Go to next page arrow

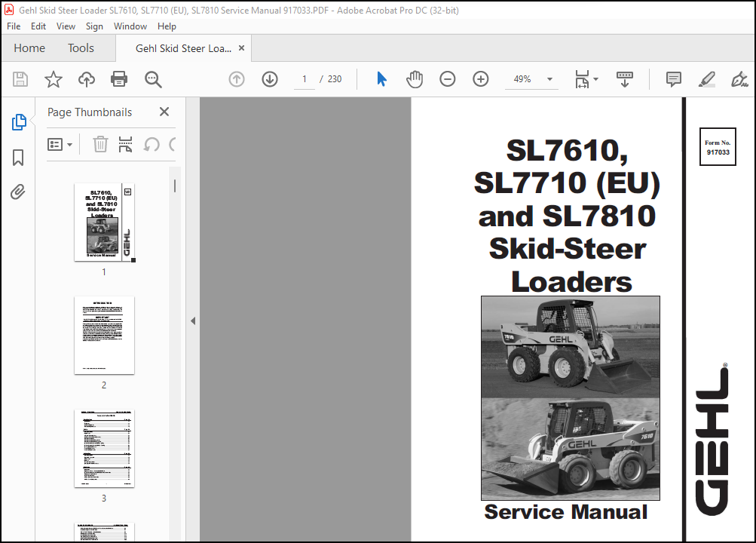[270, 79]
